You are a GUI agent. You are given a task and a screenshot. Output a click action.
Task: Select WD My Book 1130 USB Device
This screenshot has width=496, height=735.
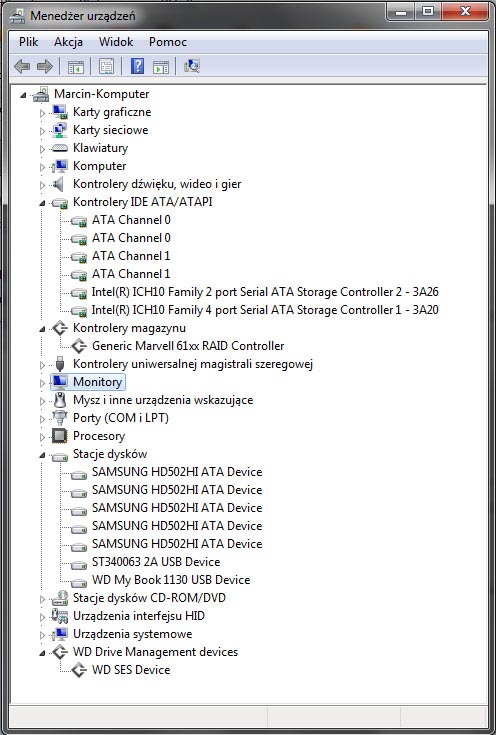[171, 580]
